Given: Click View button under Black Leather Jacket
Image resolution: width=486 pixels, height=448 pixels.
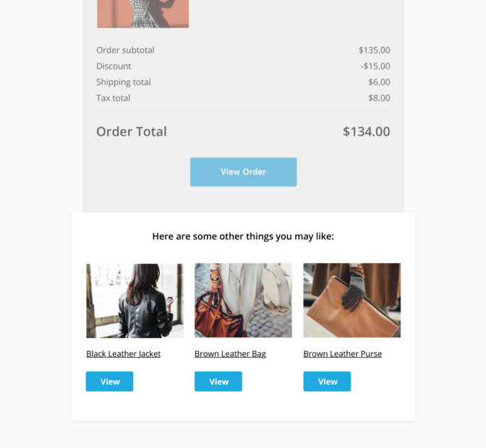Looking at the screenshot, I should click(109, 382).
